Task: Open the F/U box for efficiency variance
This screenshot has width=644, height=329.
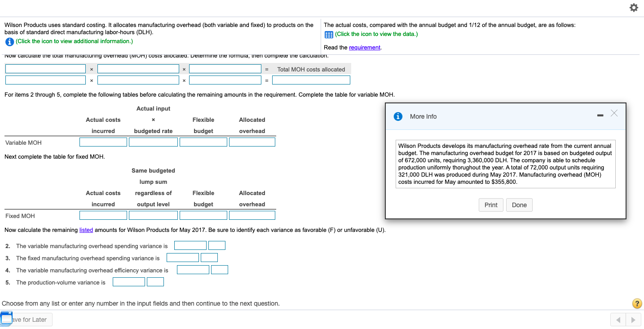Action: coord(220,270)
